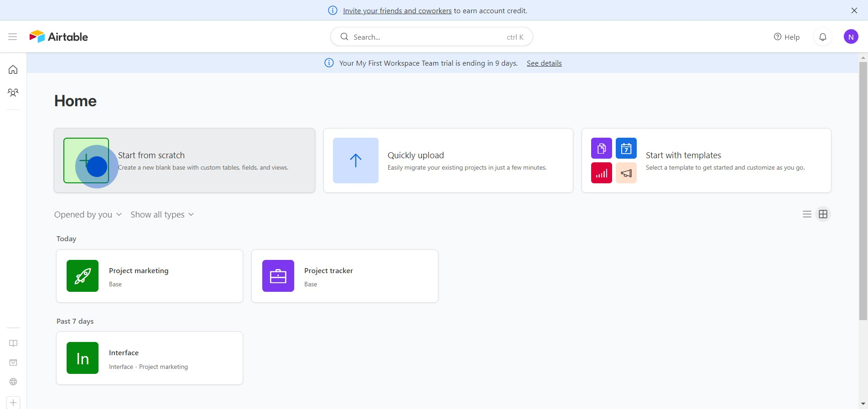This screenshot has width=868, height=409.
Task: Click the Home icon in sidebar
Action: tap(13, 69)
